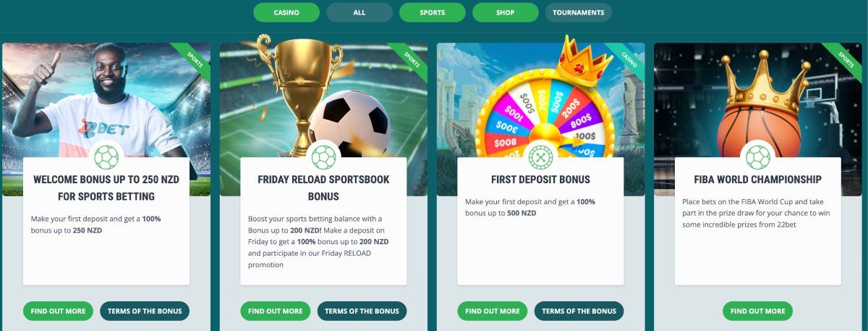Select the ALL filter tab
This screenshot has width=868, height=331.
point(359,12)
